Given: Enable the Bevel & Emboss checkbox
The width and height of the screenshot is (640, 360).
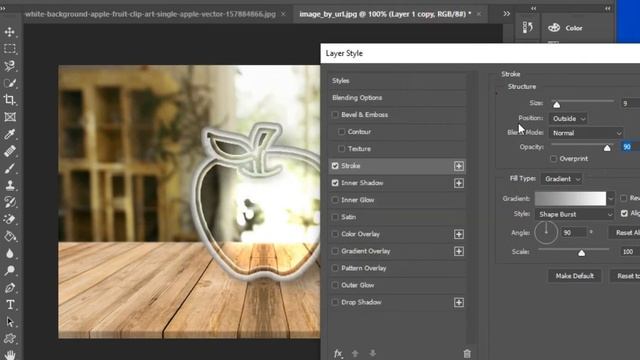Looking at the screenshot, I should (x=335, y=115).
